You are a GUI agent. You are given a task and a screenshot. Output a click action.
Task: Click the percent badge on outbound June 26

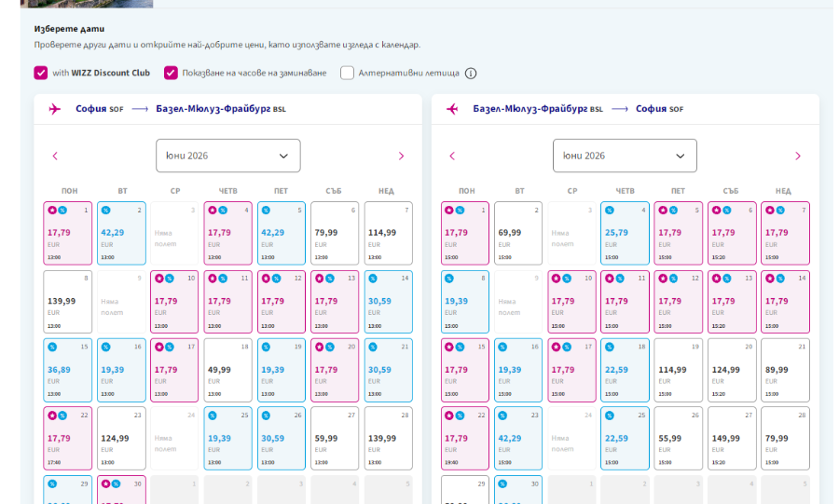(266, 415)
